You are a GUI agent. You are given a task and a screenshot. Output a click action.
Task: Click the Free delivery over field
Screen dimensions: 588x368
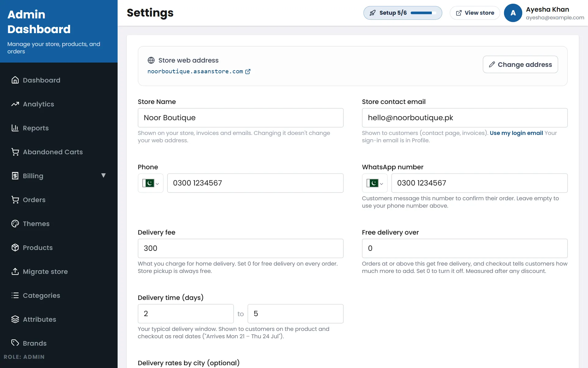coord(465,248)
